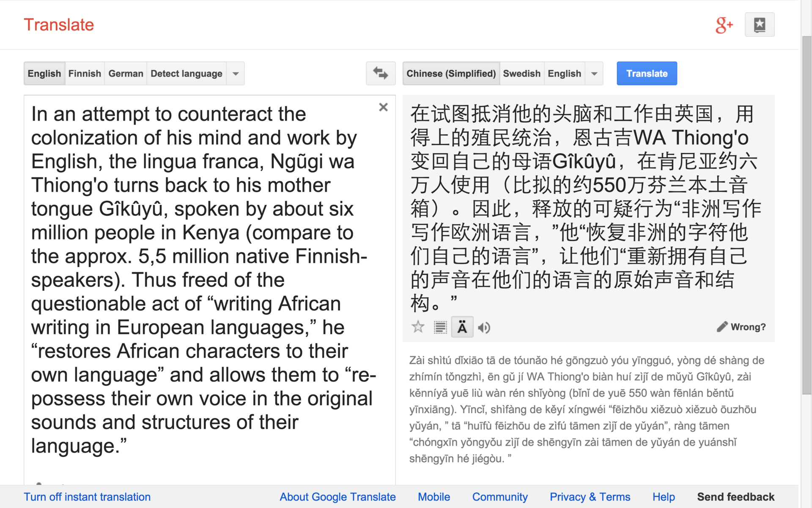
Task: Select Finnish as the source language
Action: (85, 73)
